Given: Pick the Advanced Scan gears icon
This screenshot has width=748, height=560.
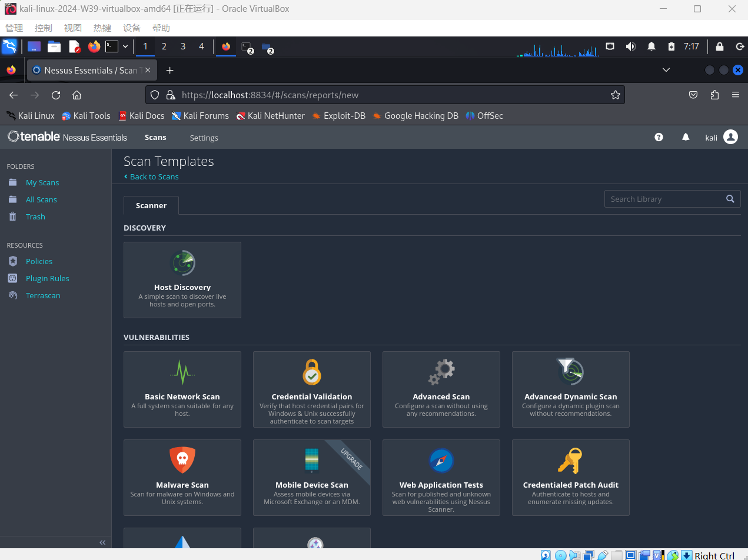Looking at the screenshot, I should point(441,372).
